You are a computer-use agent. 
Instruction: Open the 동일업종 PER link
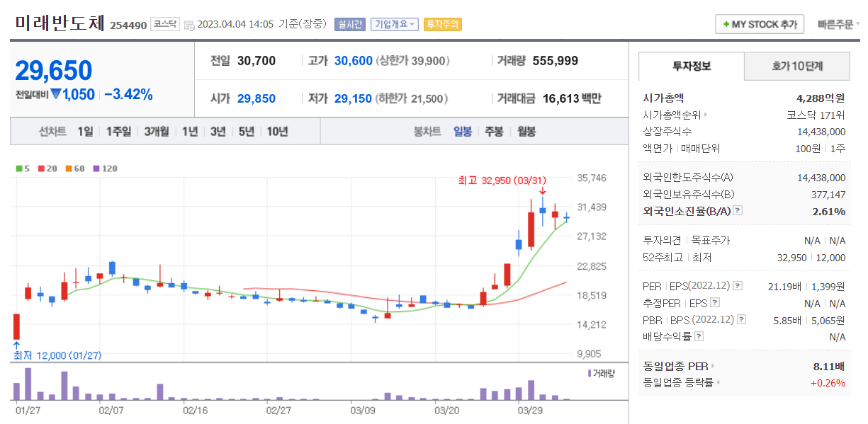point(678,366)
